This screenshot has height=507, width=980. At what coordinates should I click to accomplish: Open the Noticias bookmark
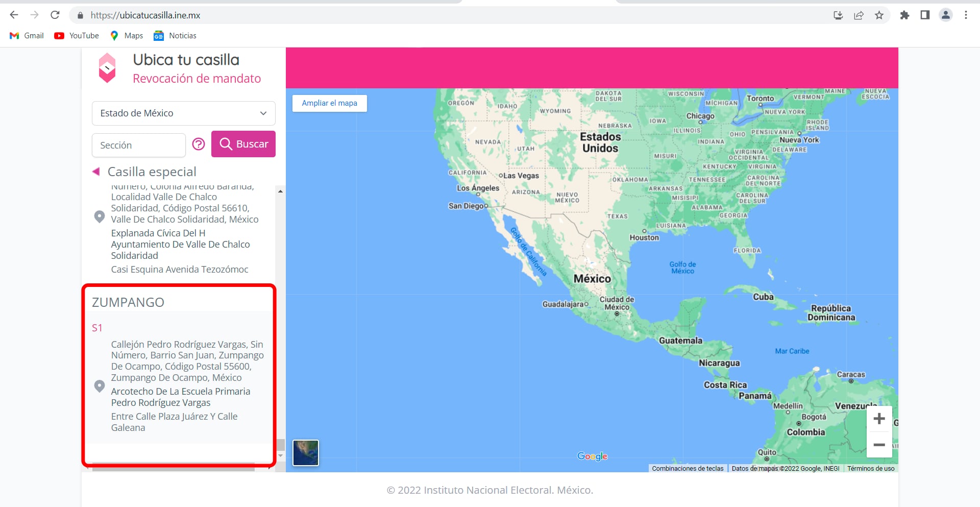[x=175, y=36]
